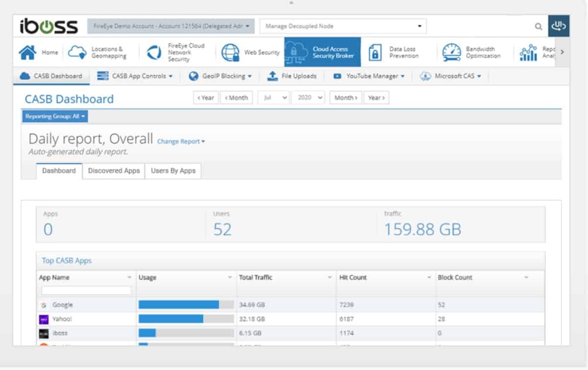Click the YouTube Manager video icon

[x=337, y=76]
